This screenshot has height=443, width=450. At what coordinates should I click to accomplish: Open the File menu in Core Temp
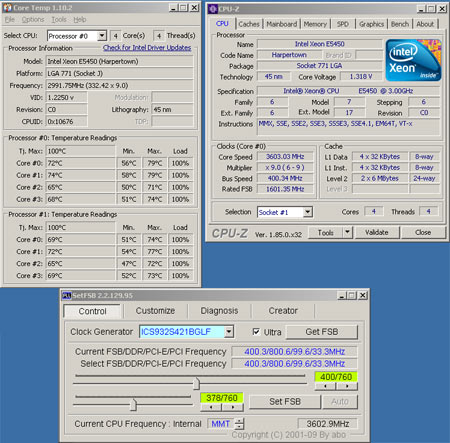[10, 20]
